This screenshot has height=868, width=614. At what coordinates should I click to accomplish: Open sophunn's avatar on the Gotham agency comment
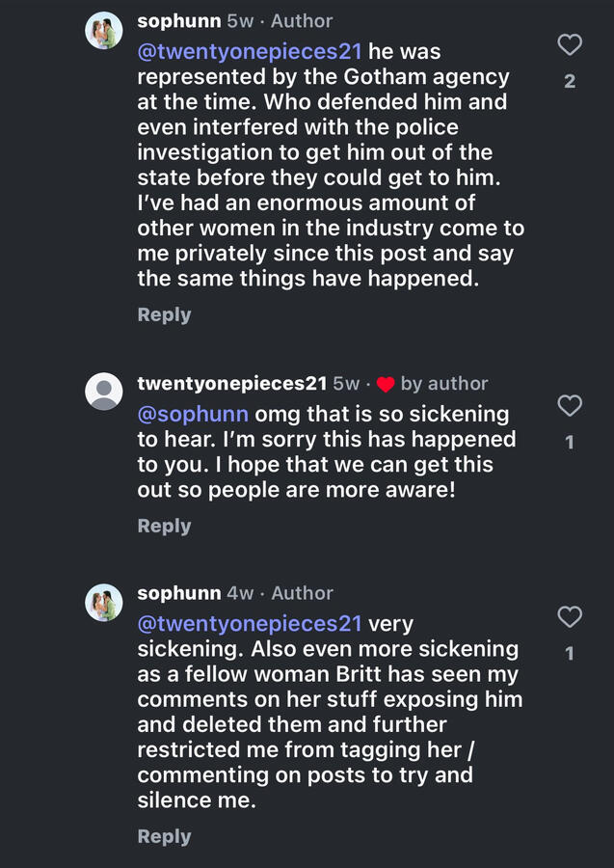[x=104, y=31]
